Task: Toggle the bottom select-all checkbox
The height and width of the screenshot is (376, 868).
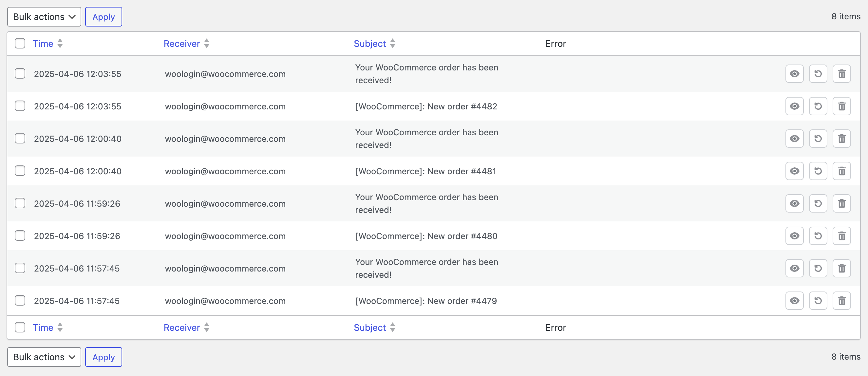Action: pos(20,328)
